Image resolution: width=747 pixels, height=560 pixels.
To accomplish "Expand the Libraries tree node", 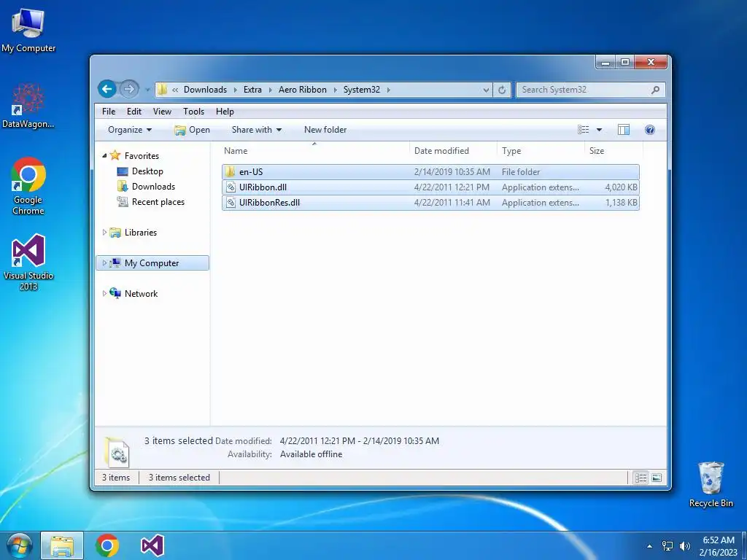I will (104, 233).
